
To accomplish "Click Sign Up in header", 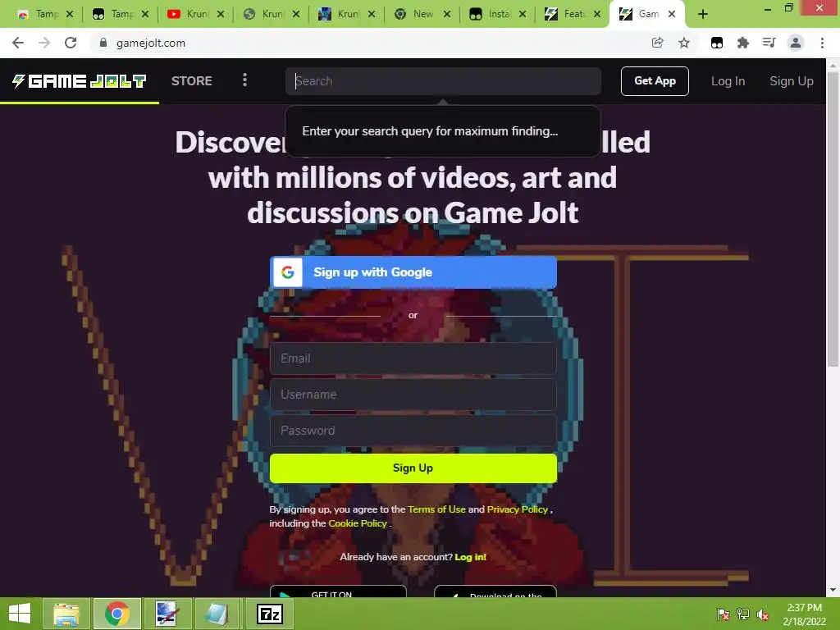I will 792,81.
